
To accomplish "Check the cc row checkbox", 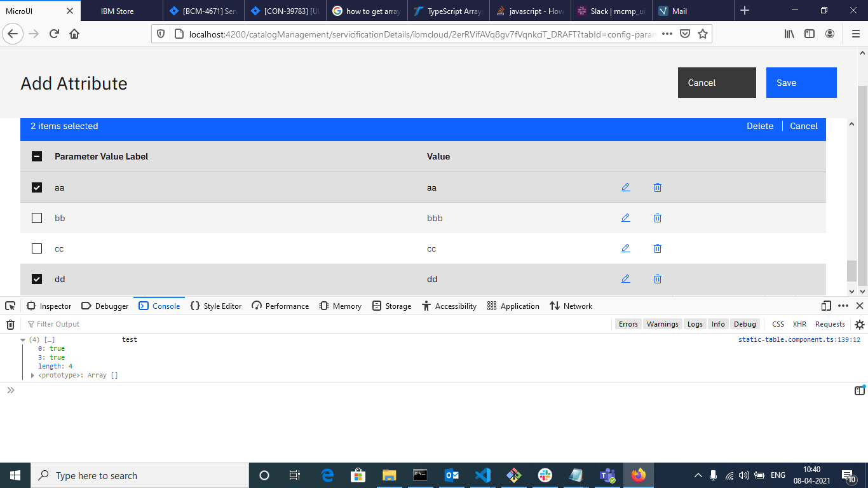I will point(37,248).
